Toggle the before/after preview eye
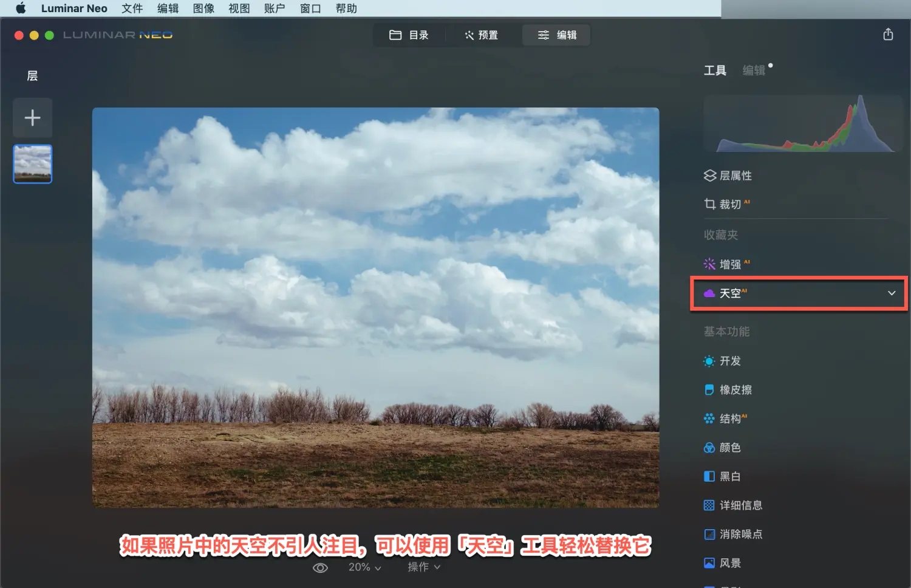The width and height of the screenshot is (911, 588). pos(320,567)
